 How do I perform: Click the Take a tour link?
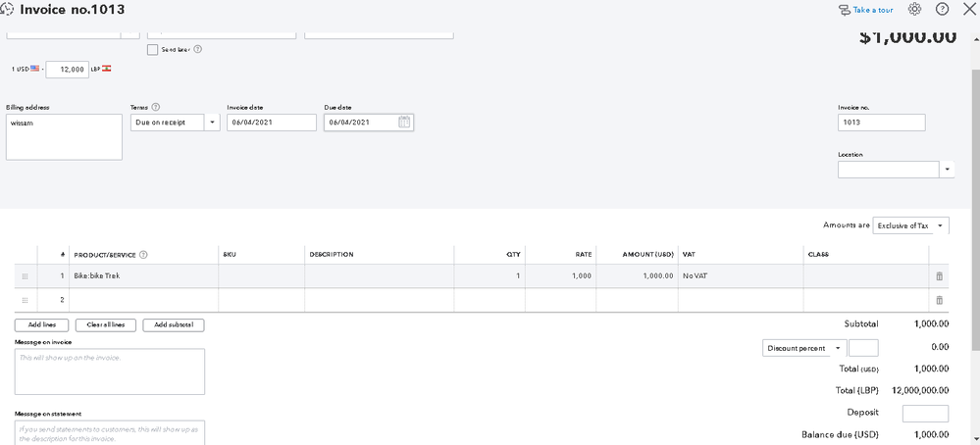[865, 10]
